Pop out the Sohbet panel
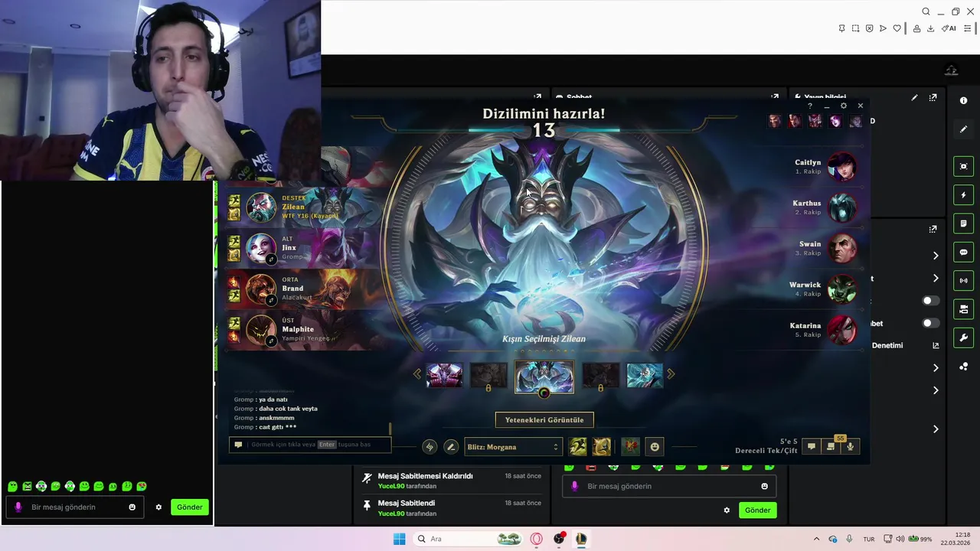This screenshot has width=980, height=551. click(x=775, y=97)
